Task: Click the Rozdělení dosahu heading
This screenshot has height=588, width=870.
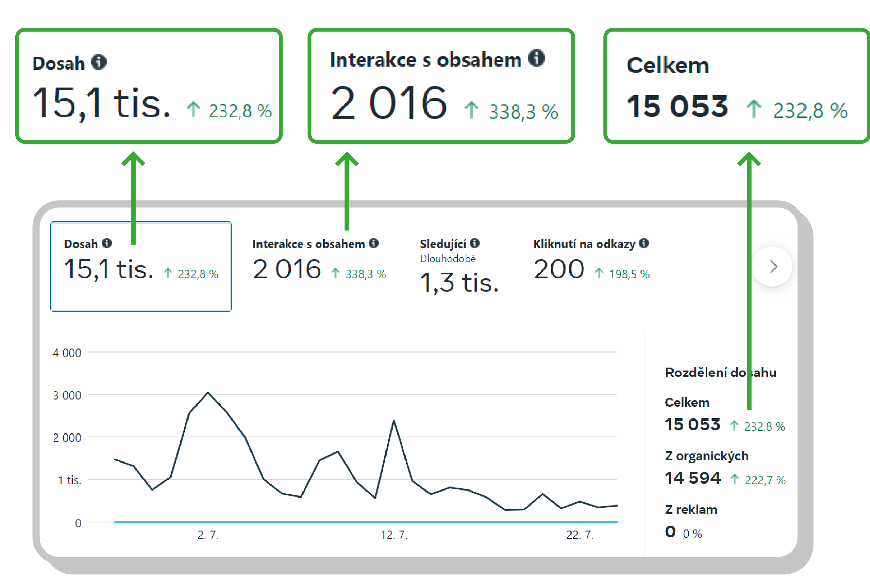Action: (721, 372)
